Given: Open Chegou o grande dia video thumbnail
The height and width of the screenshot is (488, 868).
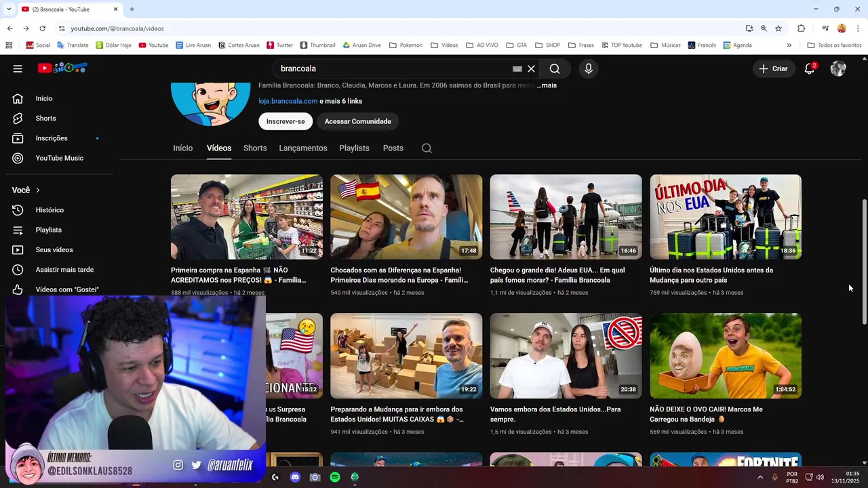Looking at the screenshot, I should pos(566,217).
